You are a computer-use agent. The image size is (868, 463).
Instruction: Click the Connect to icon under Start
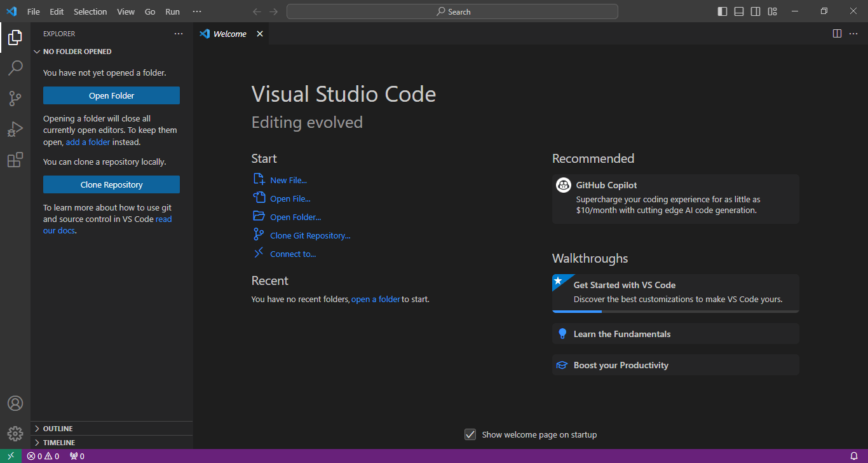click(x=259, y=253)
